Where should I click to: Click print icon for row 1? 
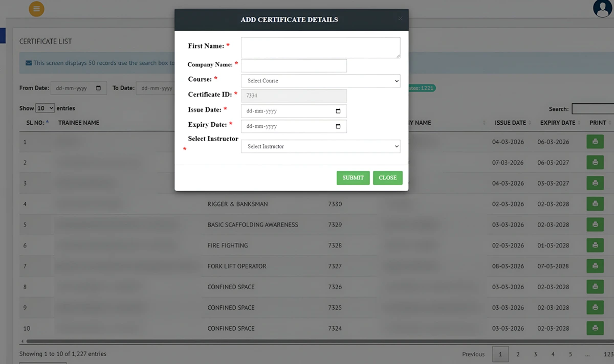tap(595, 142)
